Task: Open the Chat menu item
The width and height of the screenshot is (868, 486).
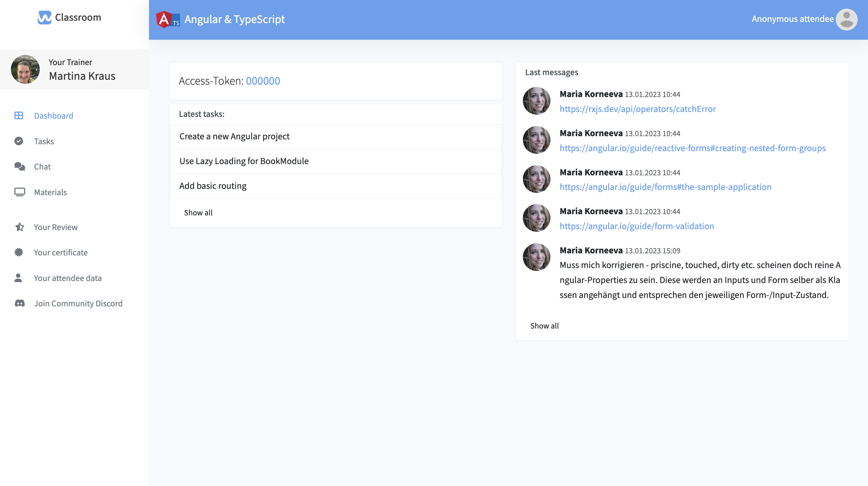Action: (x=43, y=167)
